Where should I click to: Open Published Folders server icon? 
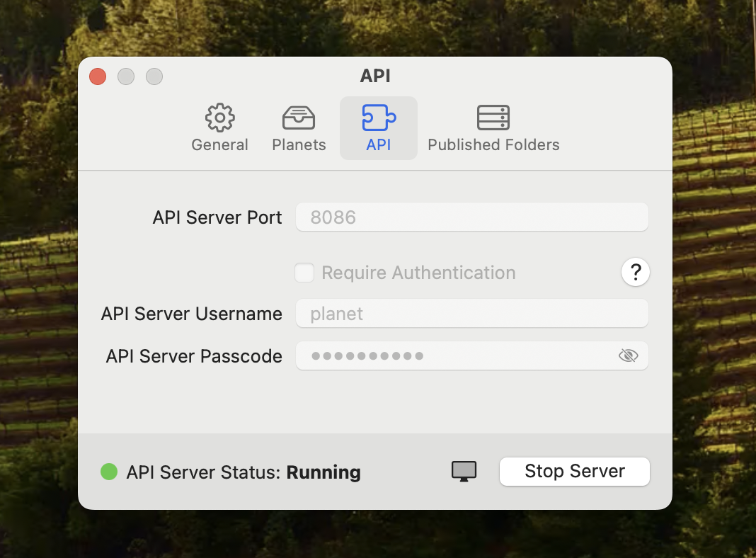(493, 118)
